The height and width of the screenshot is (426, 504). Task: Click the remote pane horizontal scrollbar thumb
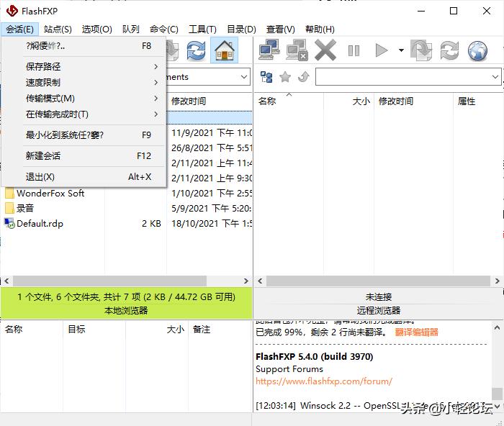[378, 281]
